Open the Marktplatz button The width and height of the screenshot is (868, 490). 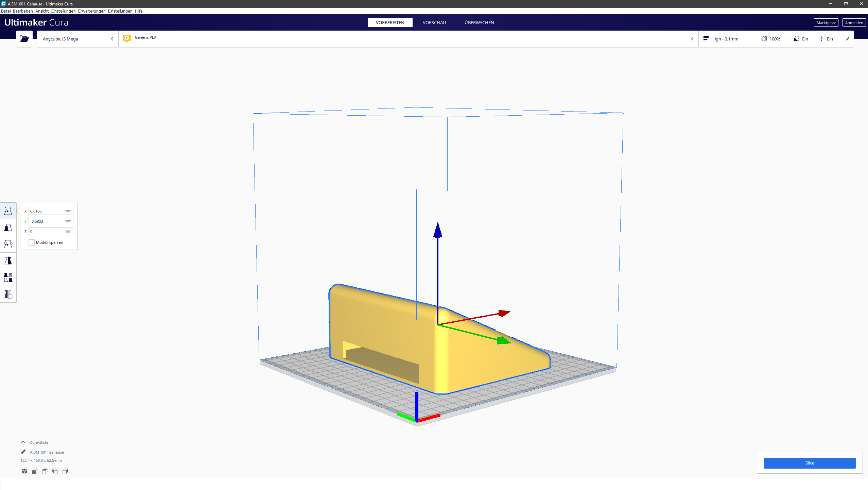pos(826,23)
